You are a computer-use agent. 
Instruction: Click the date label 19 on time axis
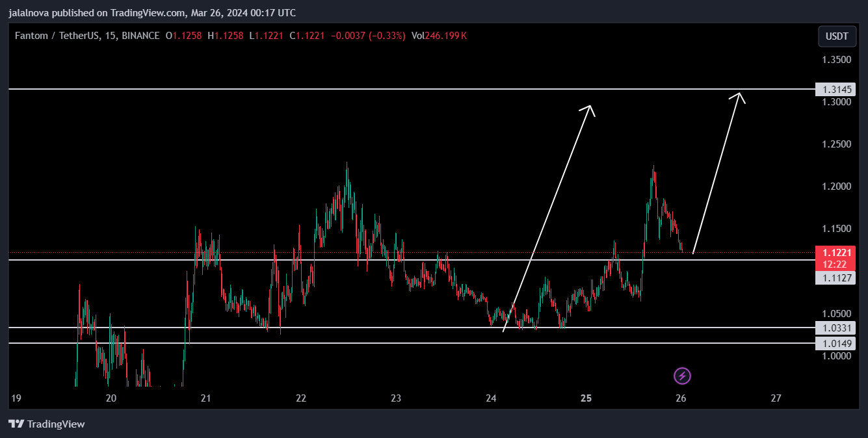point(16,398)
